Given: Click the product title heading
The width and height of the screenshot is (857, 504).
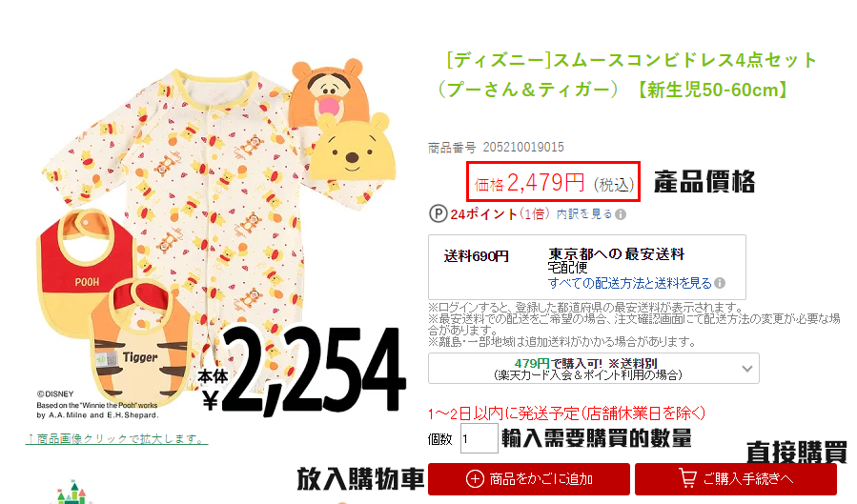Looking at the screenshot, I should [625, 75].
